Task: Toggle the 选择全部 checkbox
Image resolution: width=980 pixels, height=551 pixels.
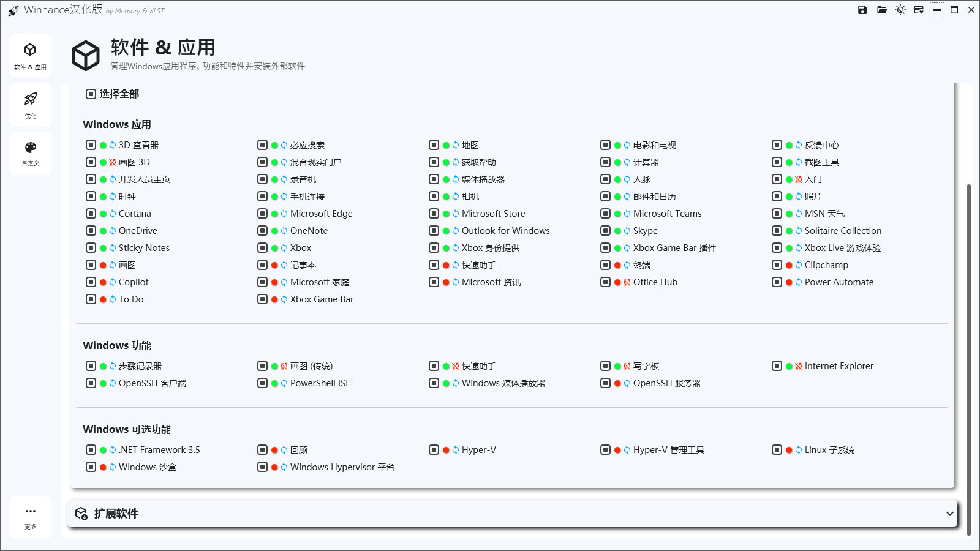Action: [91, 94]
